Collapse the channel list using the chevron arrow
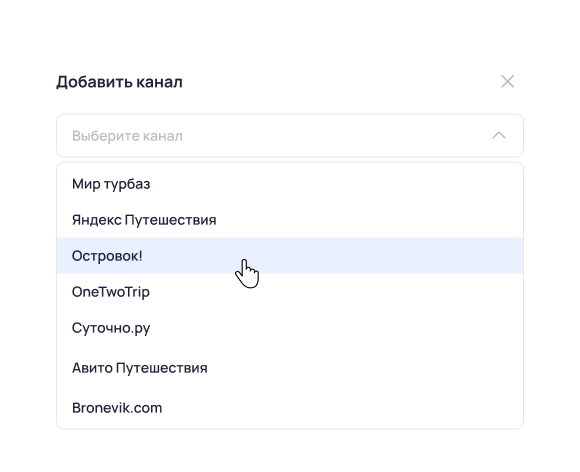Image resolution: width=580 pixels, height=472 pixels. click(499, 135)
